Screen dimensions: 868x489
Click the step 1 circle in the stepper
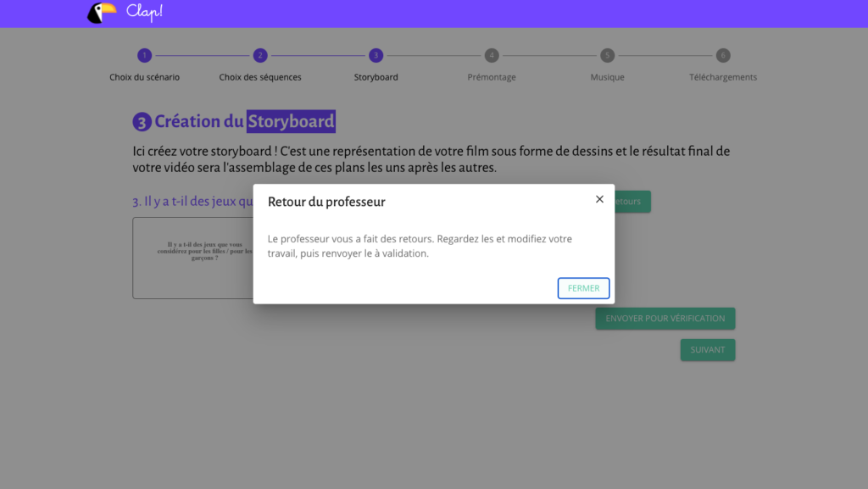[x=145, y=56]
